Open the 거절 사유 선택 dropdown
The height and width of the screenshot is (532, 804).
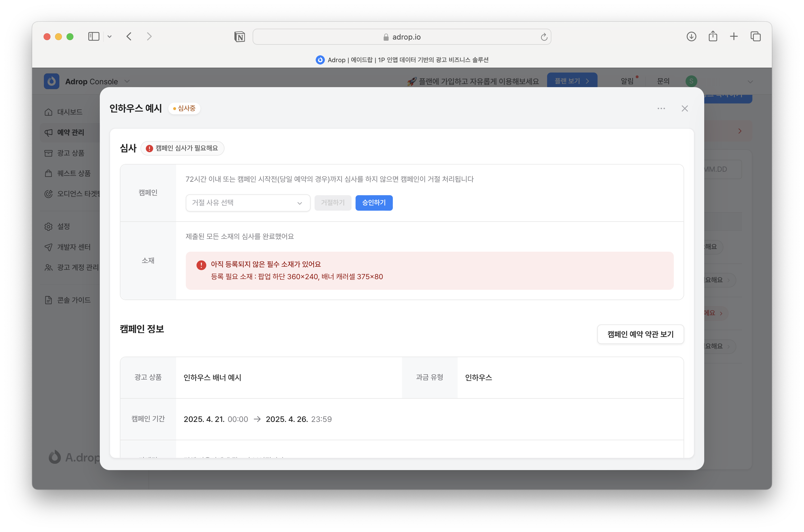[248, 203]
